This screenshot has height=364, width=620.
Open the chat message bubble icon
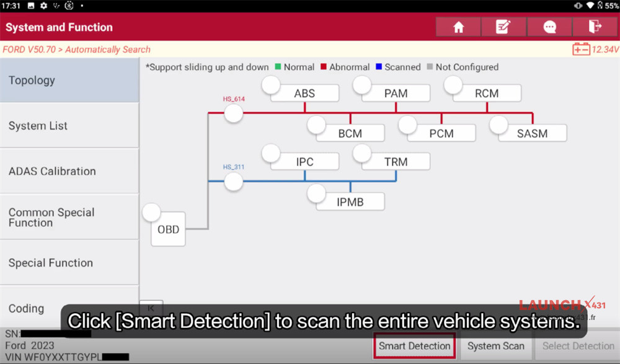tap(549, 27)
